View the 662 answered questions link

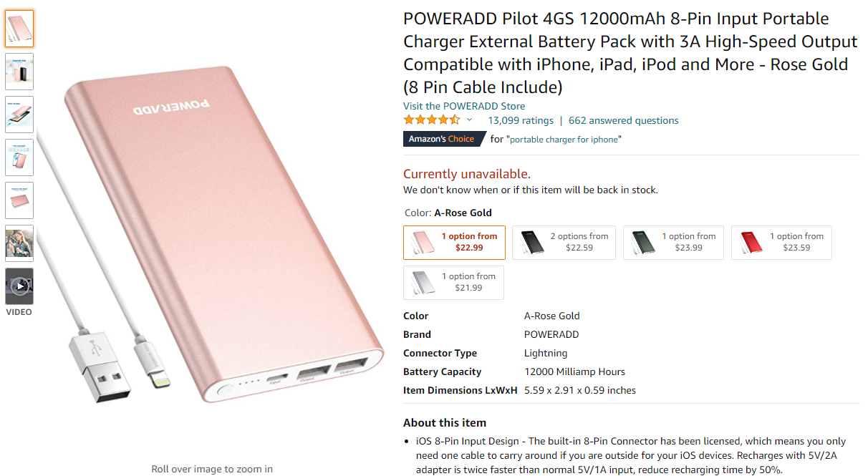coord(624,120)
